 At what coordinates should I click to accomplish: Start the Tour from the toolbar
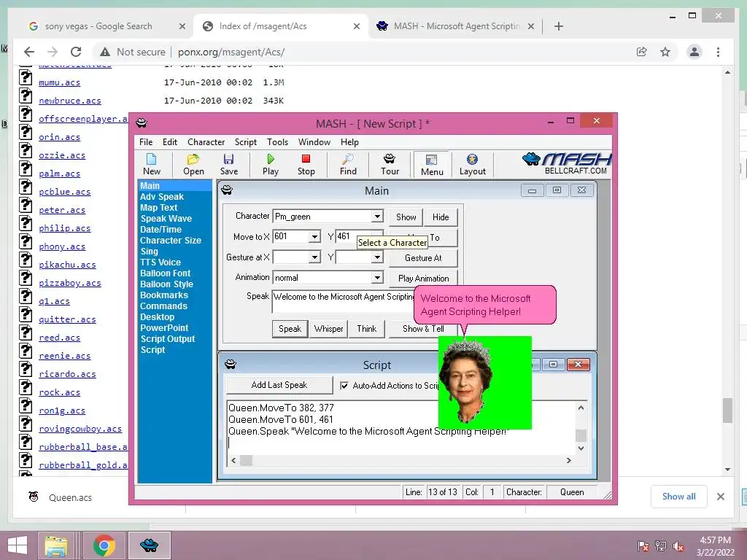(x=390, y=164)
